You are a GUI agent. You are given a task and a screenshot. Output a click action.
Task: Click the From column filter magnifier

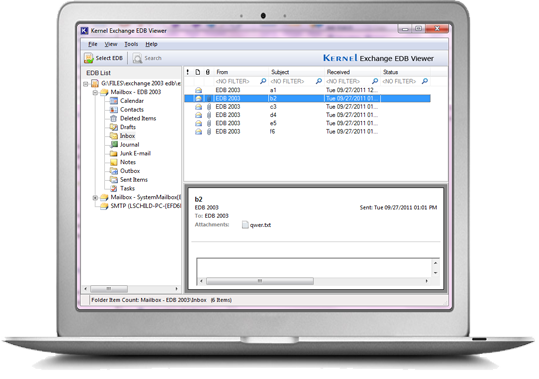tap(263, 81)
